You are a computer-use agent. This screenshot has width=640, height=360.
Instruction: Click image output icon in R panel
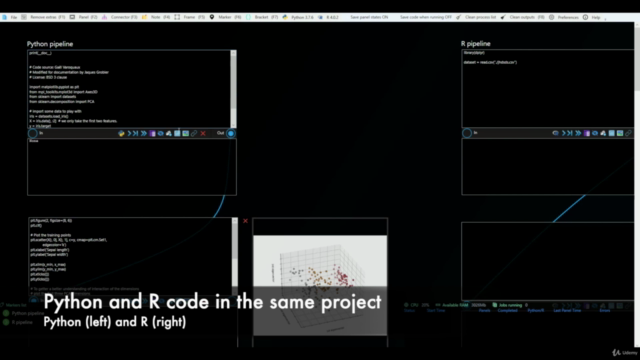[x=620, y=133]
